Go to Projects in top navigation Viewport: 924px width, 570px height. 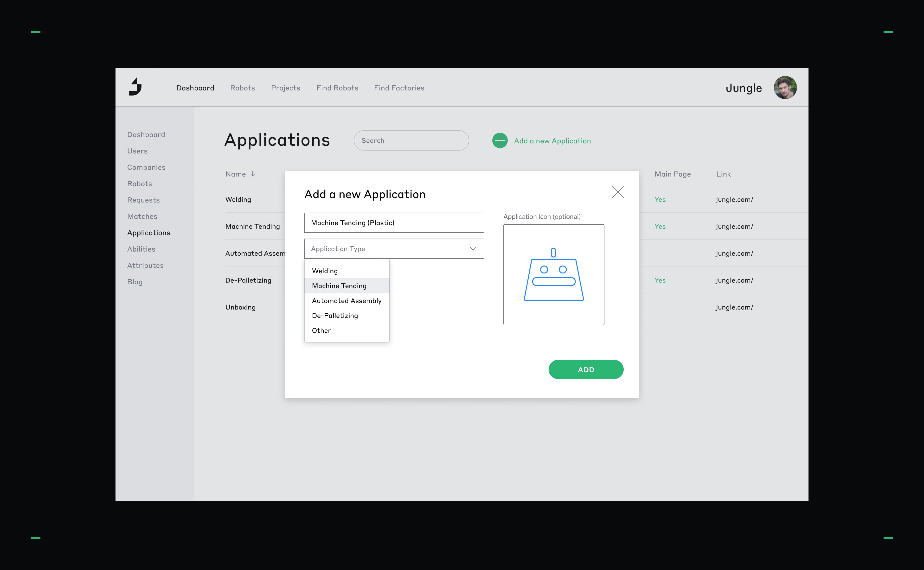pos(285,88)
